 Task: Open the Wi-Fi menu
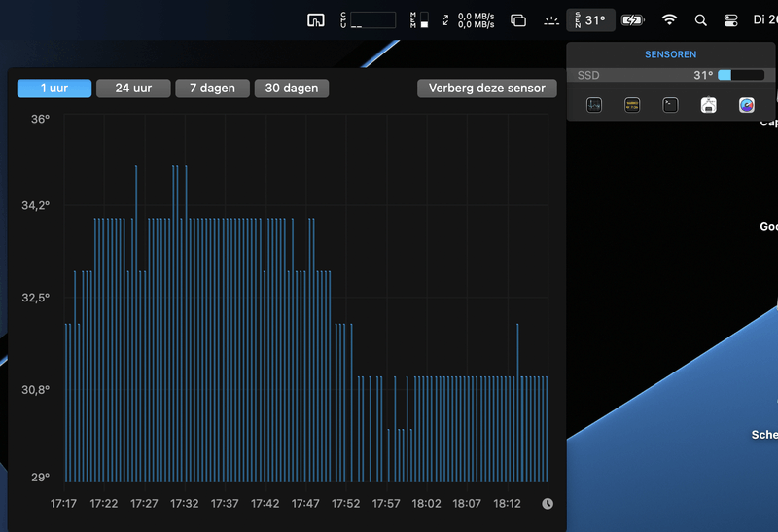(x=669, y=19)
